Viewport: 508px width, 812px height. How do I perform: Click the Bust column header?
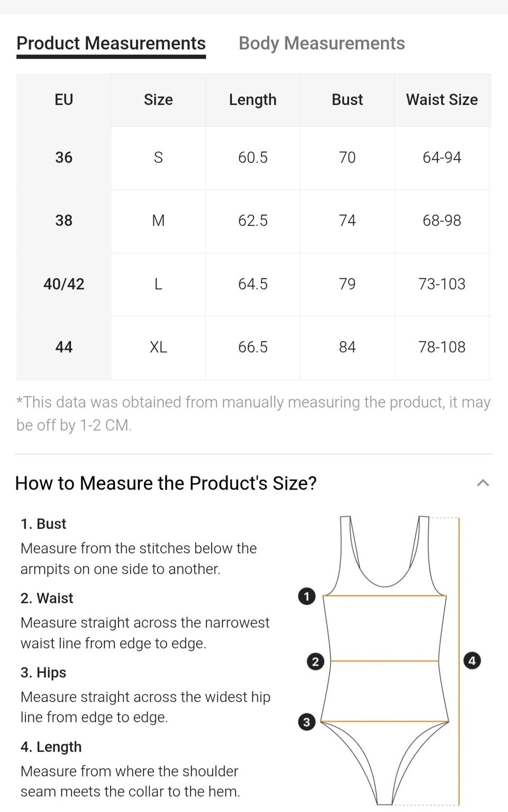click(x=347, y=100)
